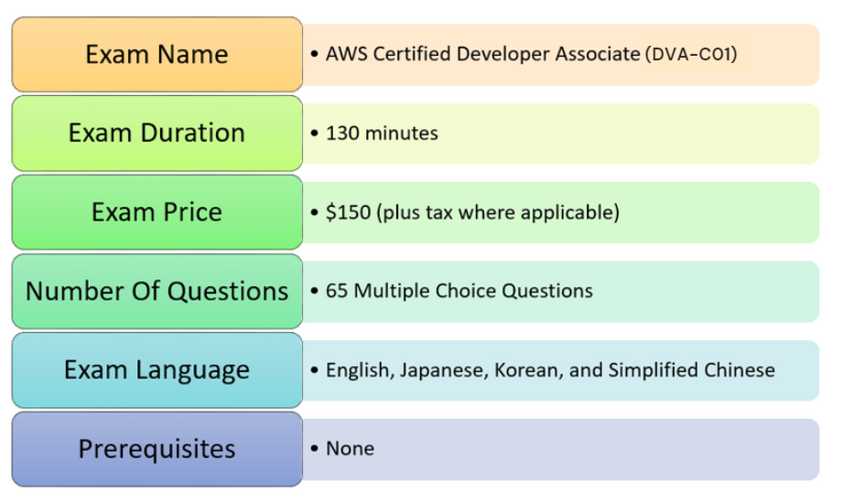This screenshot has height=504, width=854.
Task: Click the Exam Duration label box
Action: coord(157,134)
